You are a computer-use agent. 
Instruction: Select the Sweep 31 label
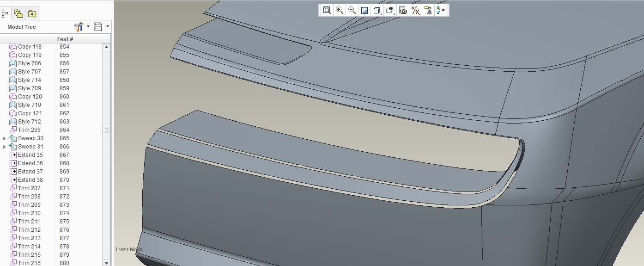30,147
